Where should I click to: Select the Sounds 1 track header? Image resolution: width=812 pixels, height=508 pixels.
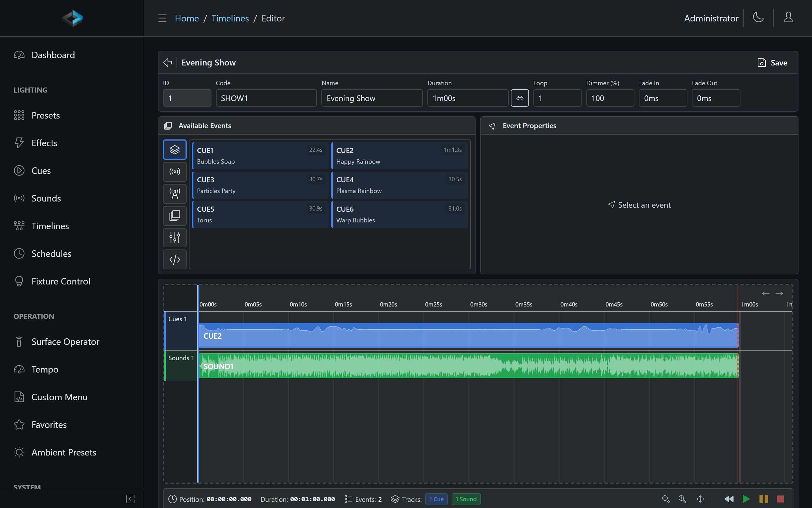pyautogui.click(x=181, y=365)
